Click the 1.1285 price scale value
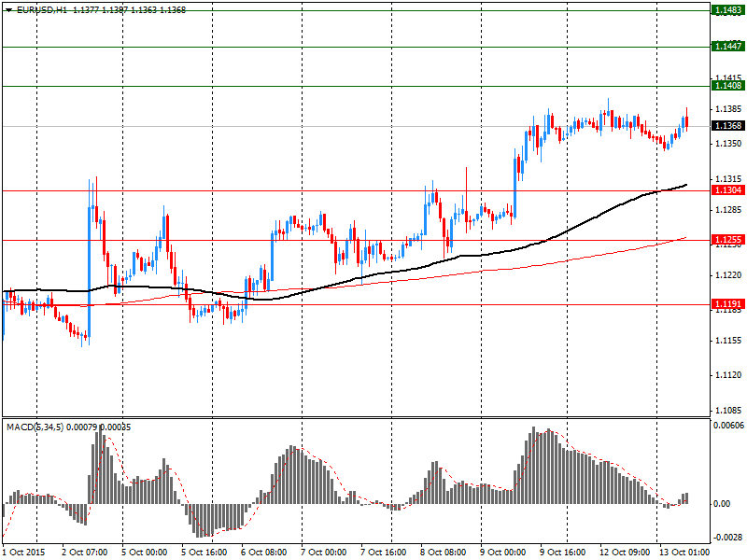This screenshot has height=560, width=747. click(x=728, y=210)
